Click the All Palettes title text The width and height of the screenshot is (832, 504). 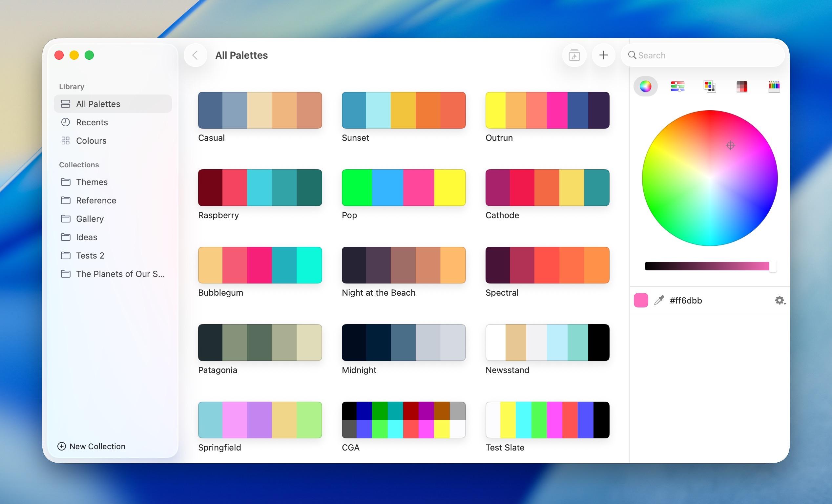(241, 55)
